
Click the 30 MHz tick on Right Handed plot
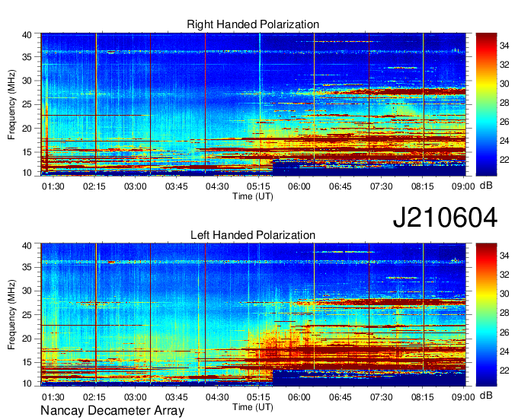pyautogui.click(x=27, y=81)
